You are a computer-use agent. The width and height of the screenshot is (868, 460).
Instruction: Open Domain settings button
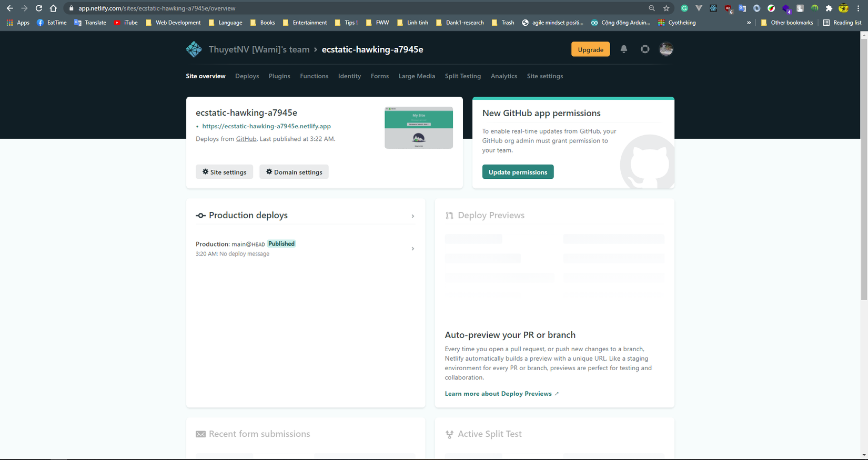[294, 172]
